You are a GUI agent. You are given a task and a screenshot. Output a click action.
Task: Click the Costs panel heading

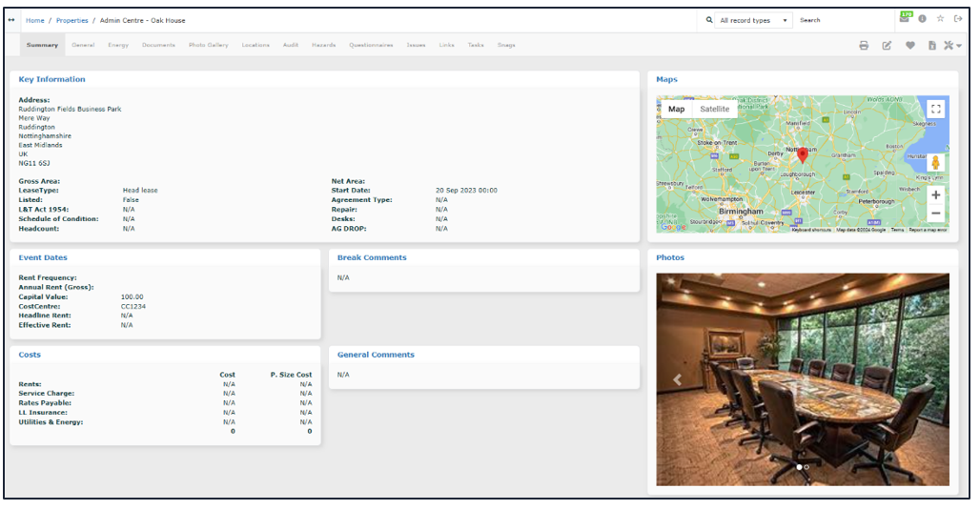point(30,355)
